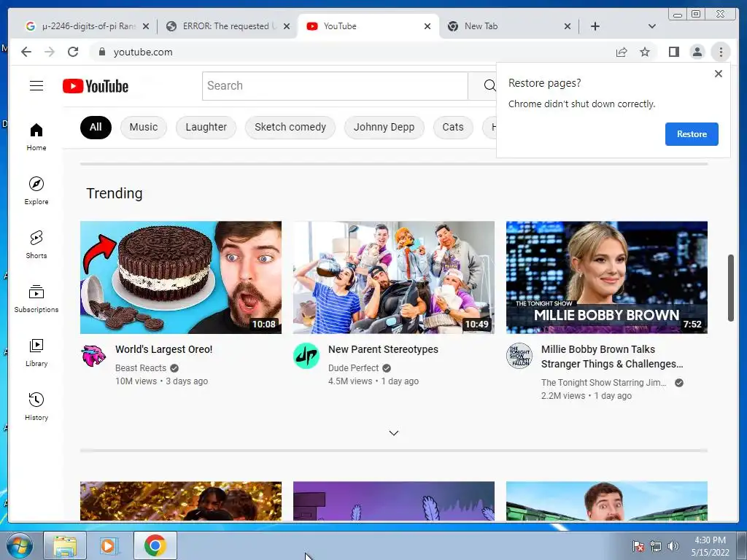
Task: Select the Music filter chip
Action: pos(144,127)
